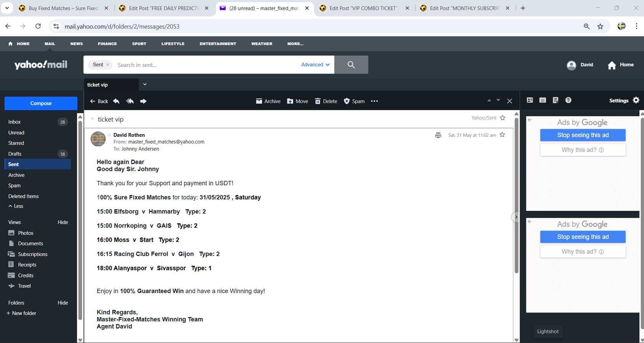Reply to the ticket vip message

click(x=116, y=101)
